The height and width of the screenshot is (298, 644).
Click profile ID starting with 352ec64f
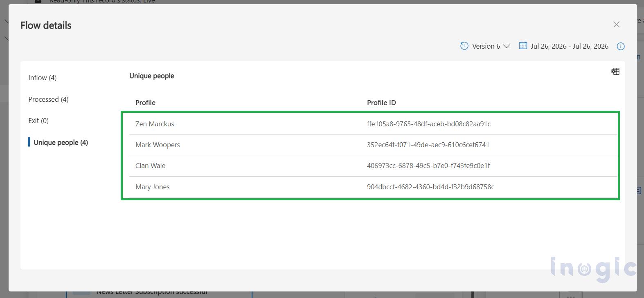click(428, 145)
